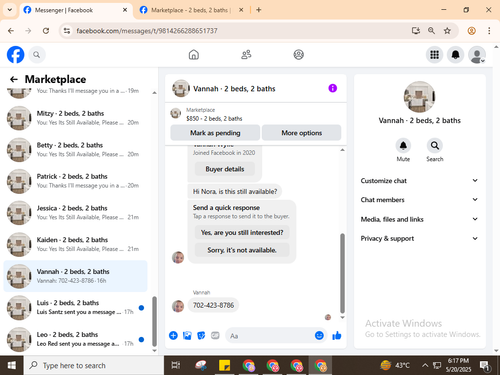Go to the Home feed icon

(194, 54)
